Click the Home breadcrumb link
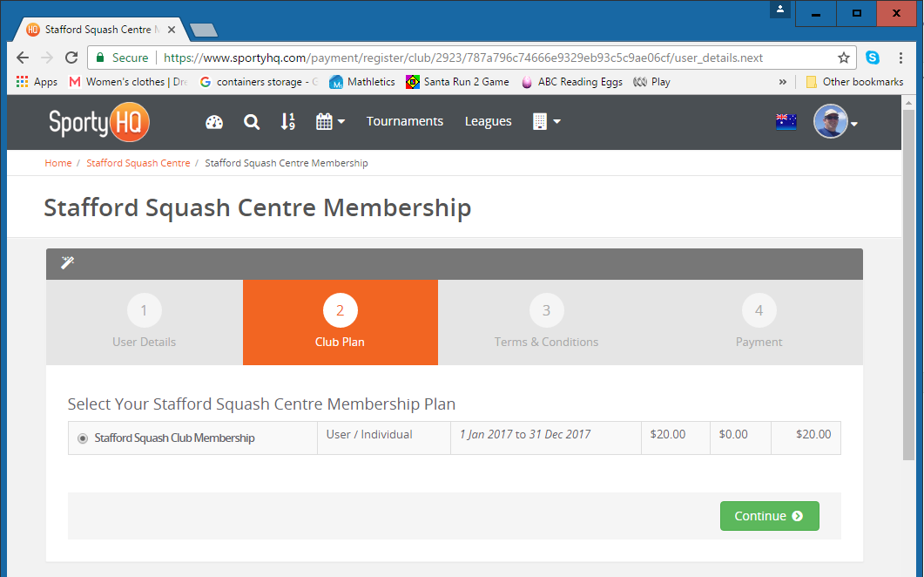This screenshot has height=577, width=924. click(57, 163)
